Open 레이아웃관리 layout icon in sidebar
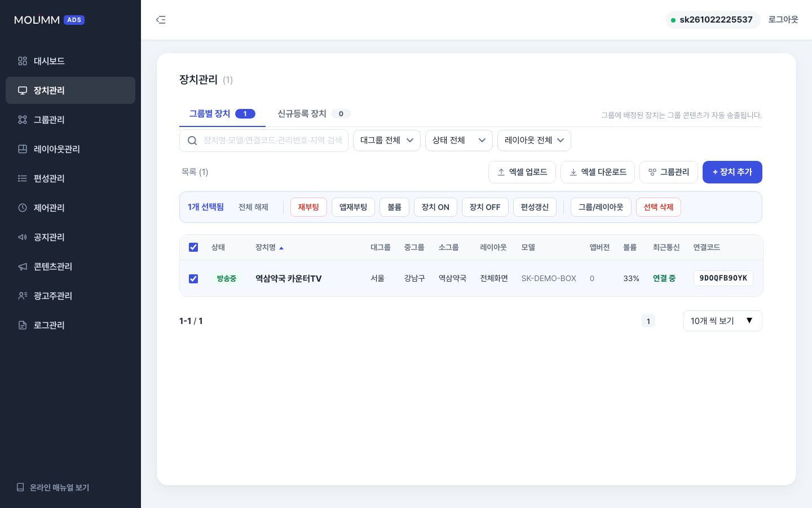Screen dimensions: 812x508 click(23, 149)
